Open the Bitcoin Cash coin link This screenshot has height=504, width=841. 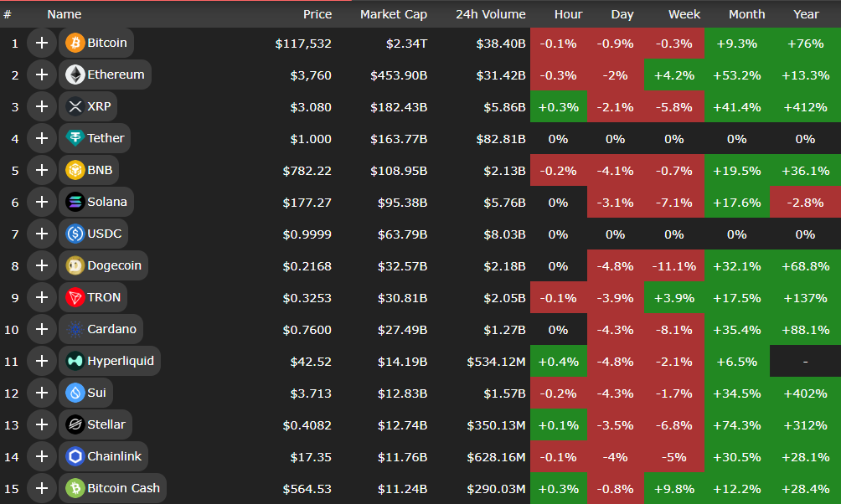(x=123, y=488)
